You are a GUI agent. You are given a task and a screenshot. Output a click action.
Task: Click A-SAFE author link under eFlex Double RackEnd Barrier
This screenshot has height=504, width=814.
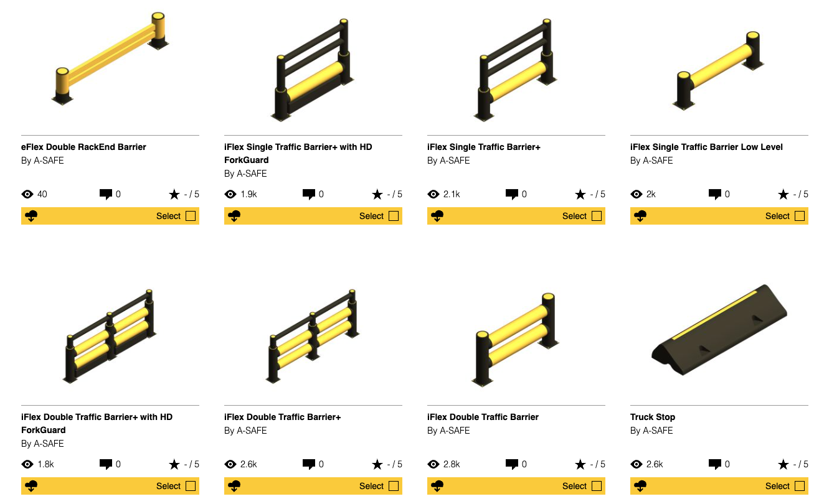(49, 161)
